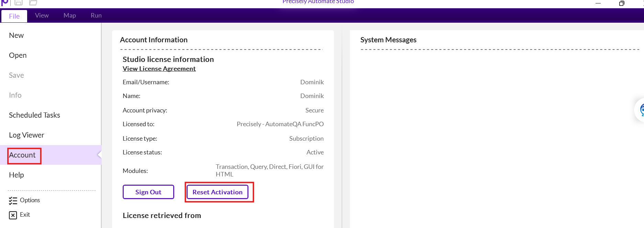Viewport: 644px width, 228px height.
Task: Click the License retrieved from heading
Action: pyautogui.click(x=162, y=216)
